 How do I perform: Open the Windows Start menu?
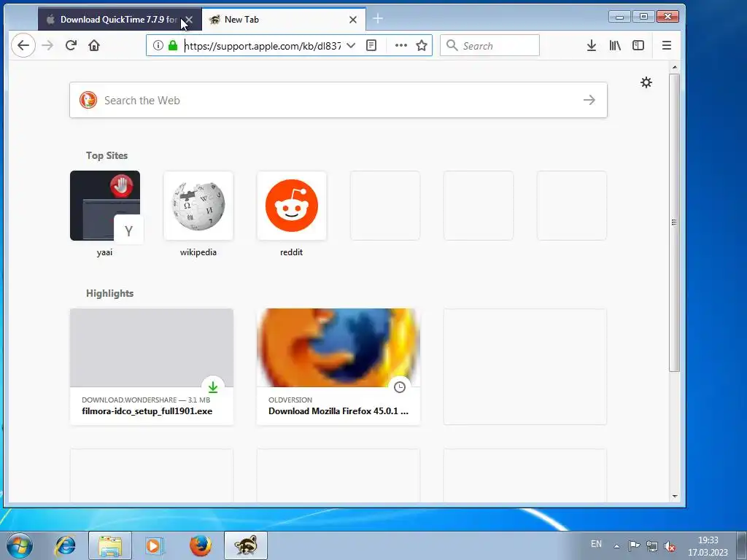click(x=20, y=545)
